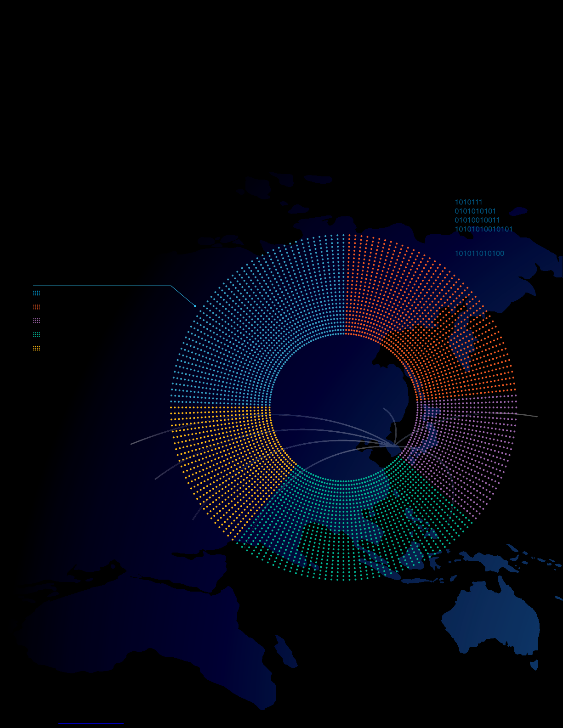Select the green dot-grid legend icon

click(x=37, y=334)
